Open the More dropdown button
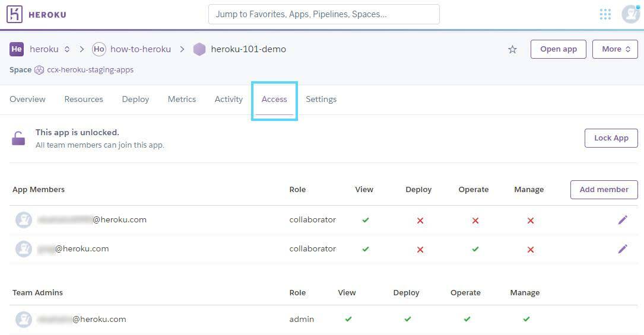This screenshot has height=335, width=644. click(x=615, y=49)
